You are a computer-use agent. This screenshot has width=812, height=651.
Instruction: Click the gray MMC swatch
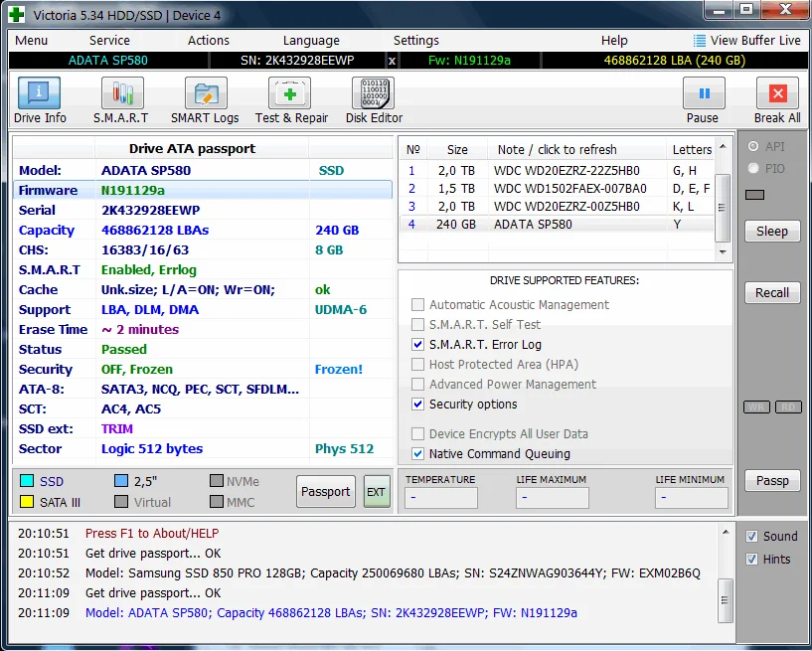click(x=217, y=502)
